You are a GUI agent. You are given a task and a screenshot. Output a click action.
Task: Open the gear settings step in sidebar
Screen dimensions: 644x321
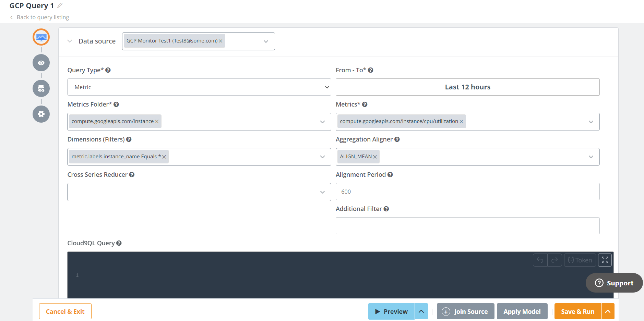pyautogui.click(x=41, y=114)
